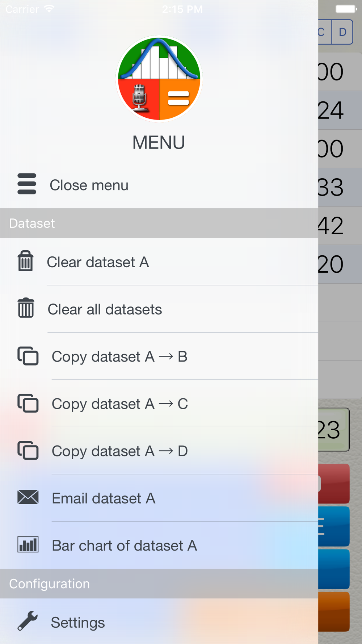Switch to dataset D tab
Screen dimensions: 362x644
click(x=342, y=32)
